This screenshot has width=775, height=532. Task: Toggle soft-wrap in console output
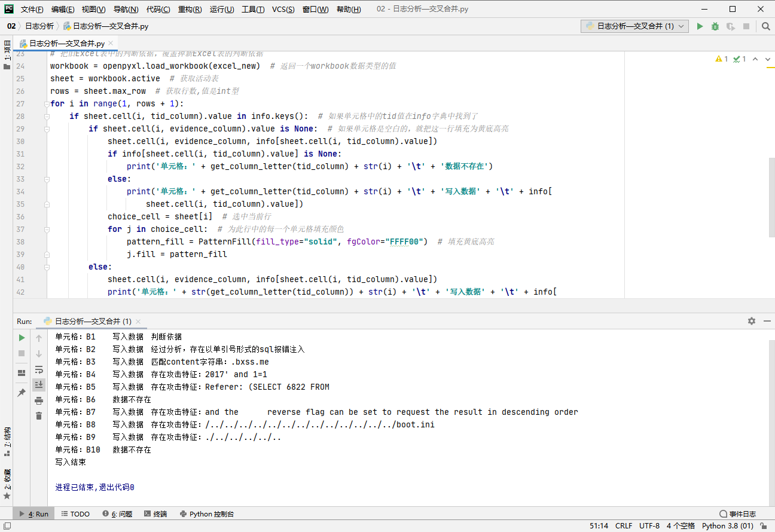click(39, 369)
